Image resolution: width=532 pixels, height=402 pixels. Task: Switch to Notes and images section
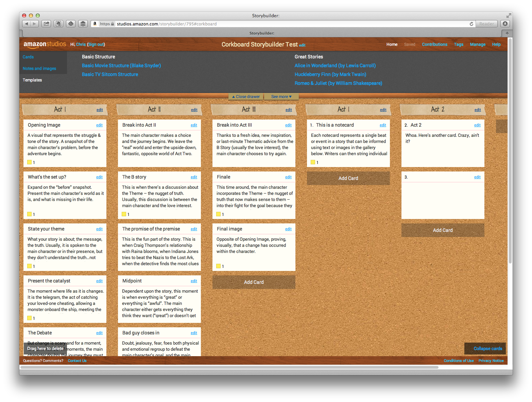39,69
